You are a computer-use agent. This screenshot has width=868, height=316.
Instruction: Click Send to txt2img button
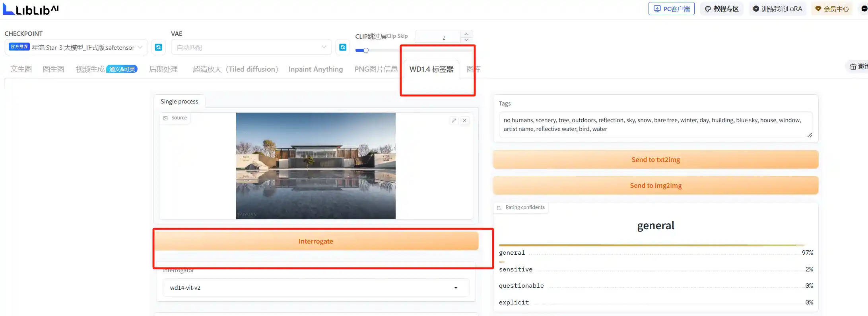655,160
